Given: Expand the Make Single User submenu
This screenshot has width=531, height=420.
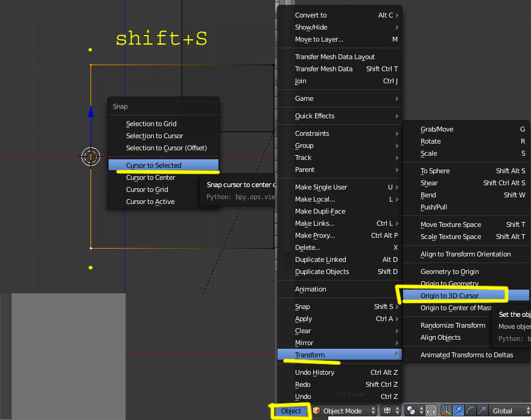Looking at the screenshot, I should (x=340, y=187).
